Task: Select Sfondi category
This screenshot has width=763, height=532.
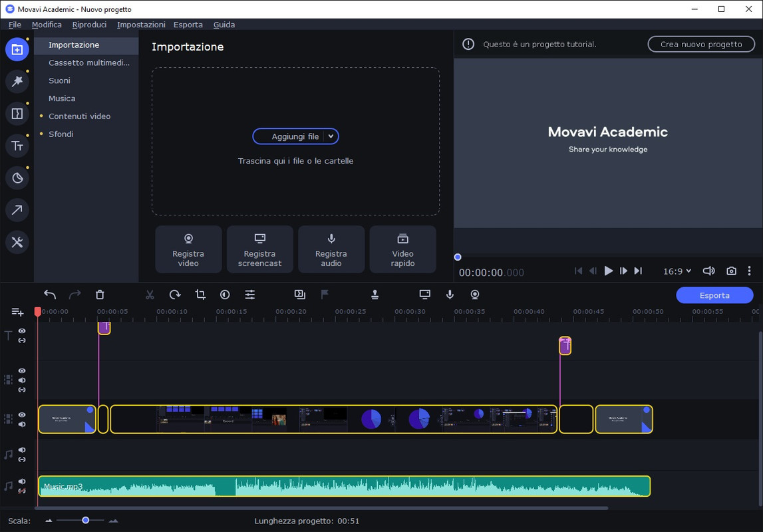Action: pos(86,134)
